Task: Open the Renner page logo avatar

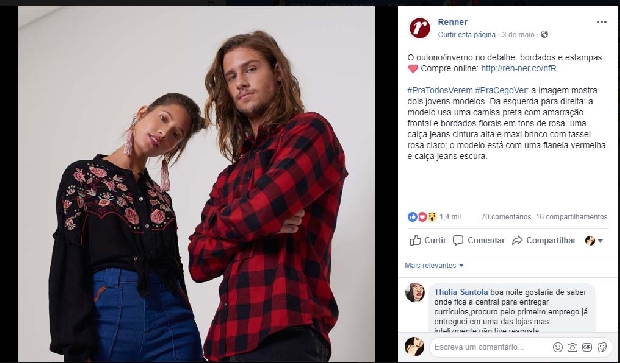Action: (x=420, y=28)
